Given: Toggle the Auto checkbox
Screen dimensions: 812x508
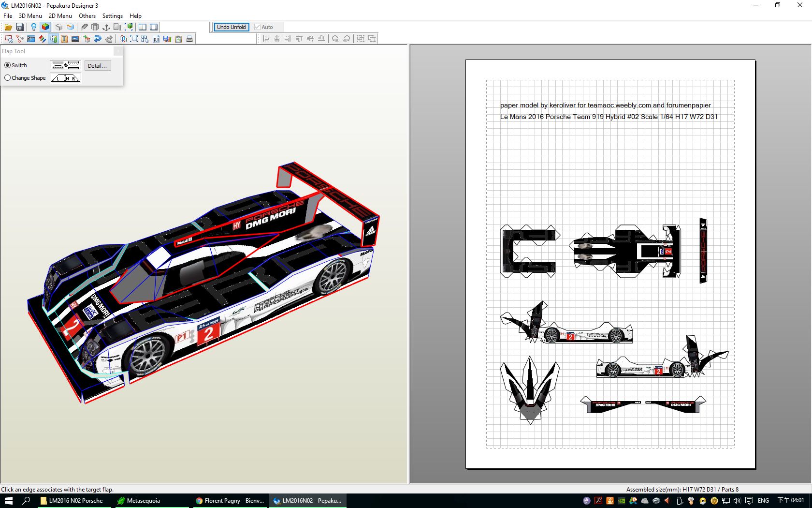Looking at the screenshot, I should [258, 27].
